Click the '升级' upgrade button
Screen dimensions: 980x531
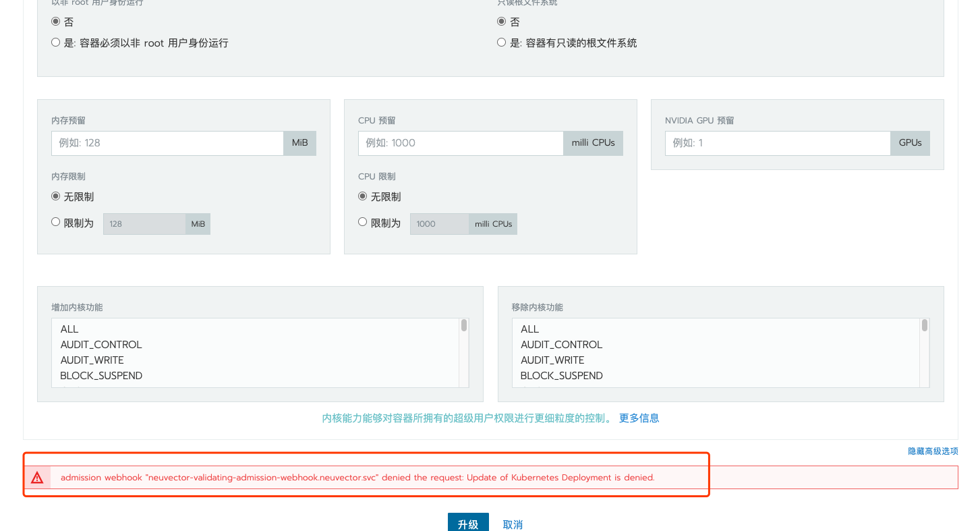coord(467,524)
